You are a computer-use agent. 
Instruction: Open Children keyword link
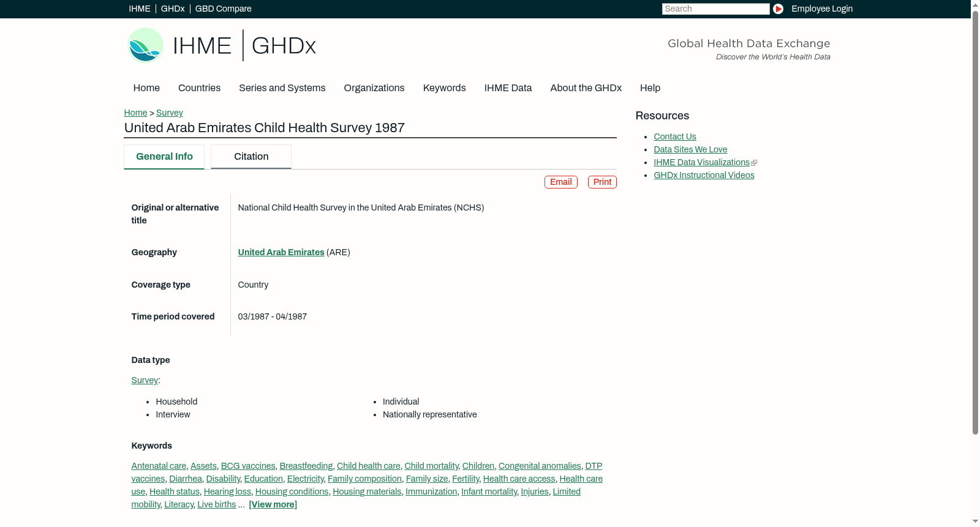pos(478,466)
